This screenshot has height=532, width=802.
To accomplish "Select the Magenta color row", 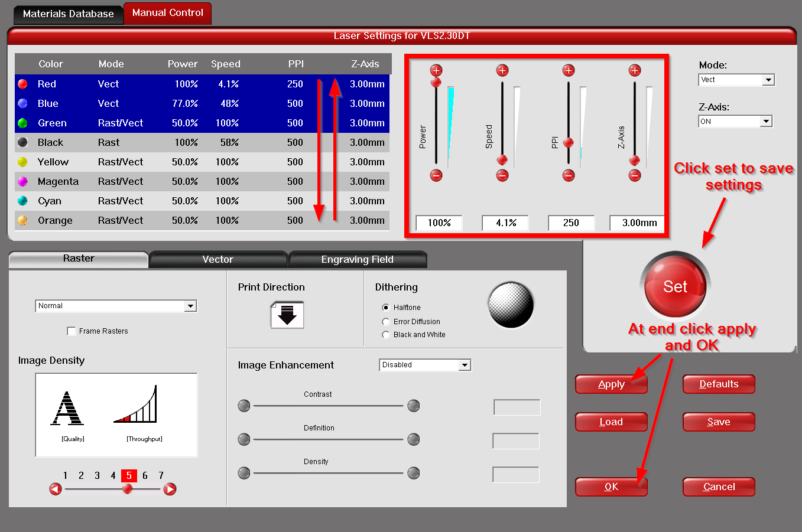I will [201, 181].
